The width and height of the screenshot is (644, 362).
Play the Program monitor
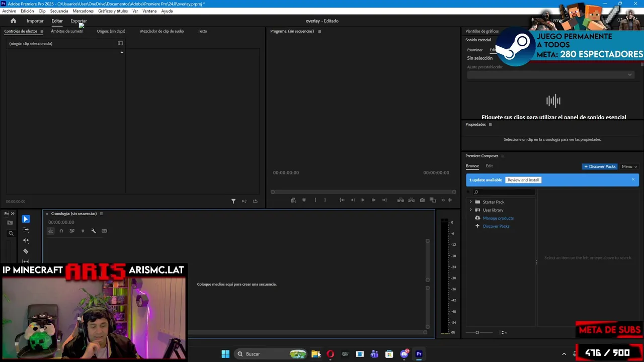coord(363,200)
